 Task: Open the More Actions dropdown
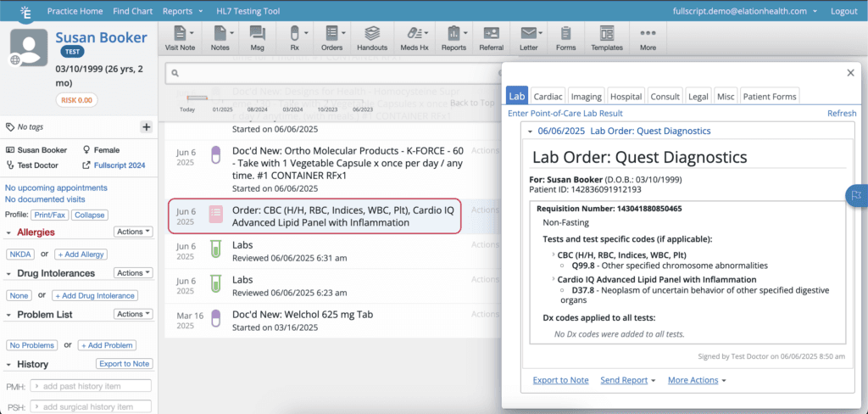coord(697,380)
